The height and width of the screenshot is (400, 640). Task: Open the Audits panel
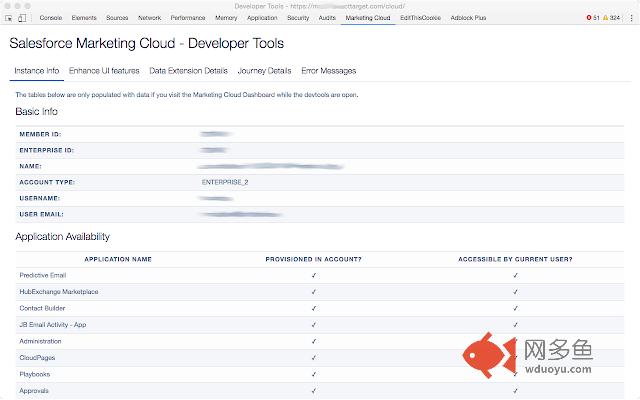(x=327, y=18)
